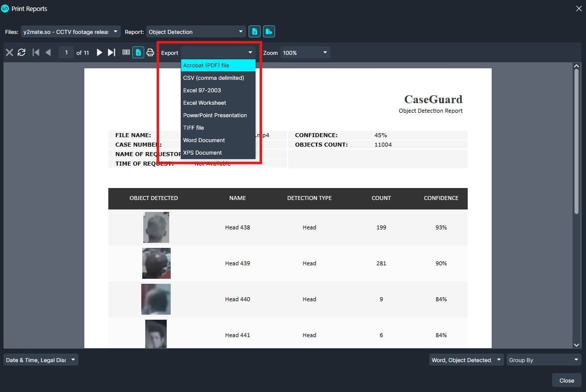
Task: Close the Print Reports dialog
Action: 566,380
